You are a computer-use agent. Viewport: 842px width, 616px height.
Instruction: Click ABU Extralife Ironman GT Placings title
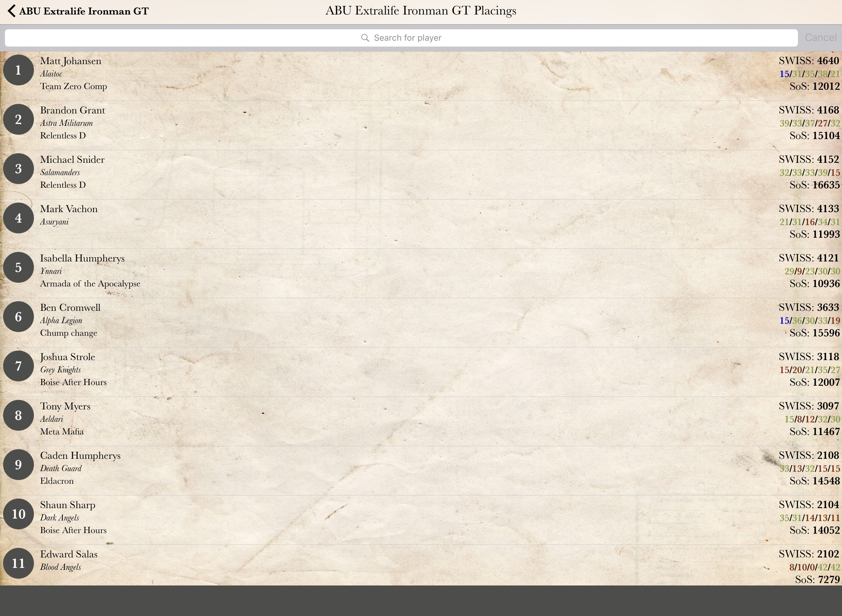[421, 11]
